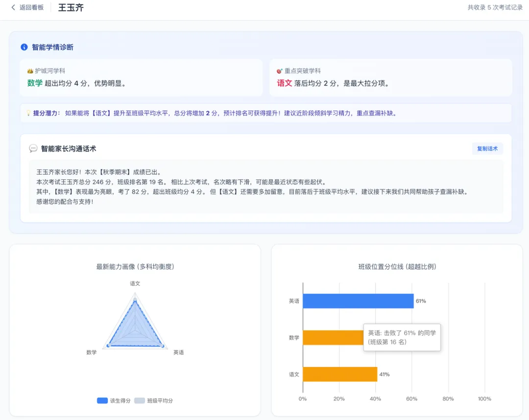Click the back chevron arrow icon
The height and width of the screenshot is (420, 529).
pos(13,7)
